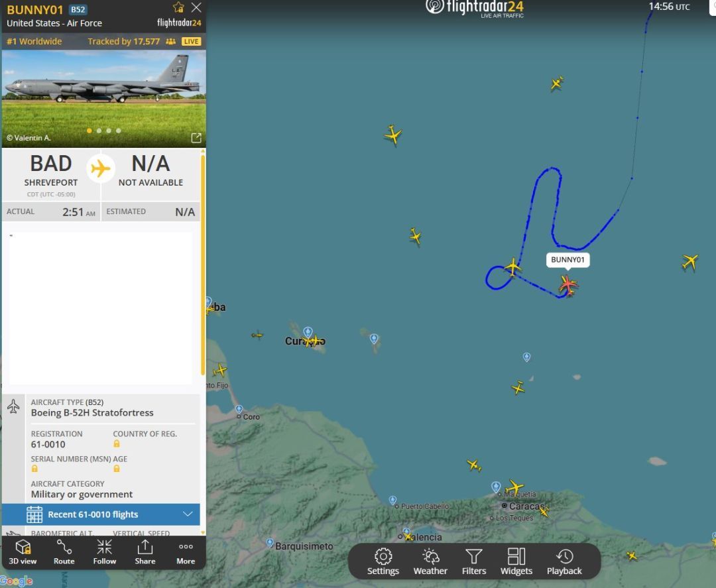Open the Weather layer options
Image resolution: width=716 pixels, height=588 pixels.
click(430, 561)
